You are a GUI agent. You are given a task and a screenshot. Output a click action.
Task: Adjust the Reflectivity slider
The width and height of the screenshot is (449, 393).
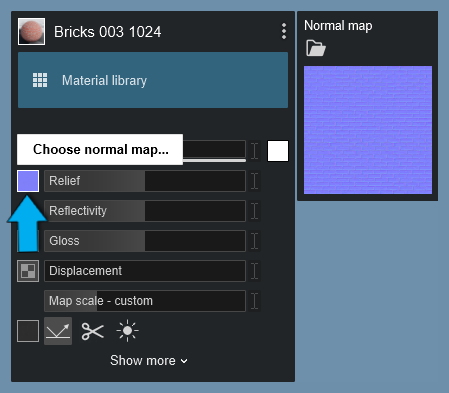click(x=145, y=211)
